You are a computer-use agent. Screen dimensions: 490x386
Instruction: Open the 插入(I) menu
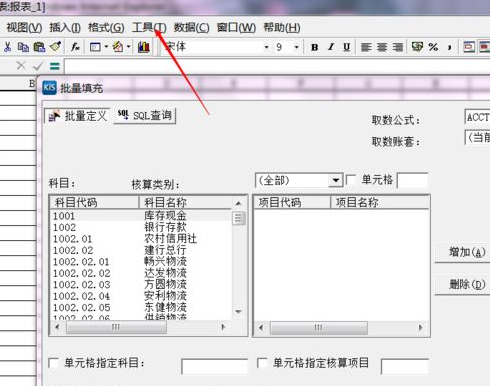click(x=65, y=28)
